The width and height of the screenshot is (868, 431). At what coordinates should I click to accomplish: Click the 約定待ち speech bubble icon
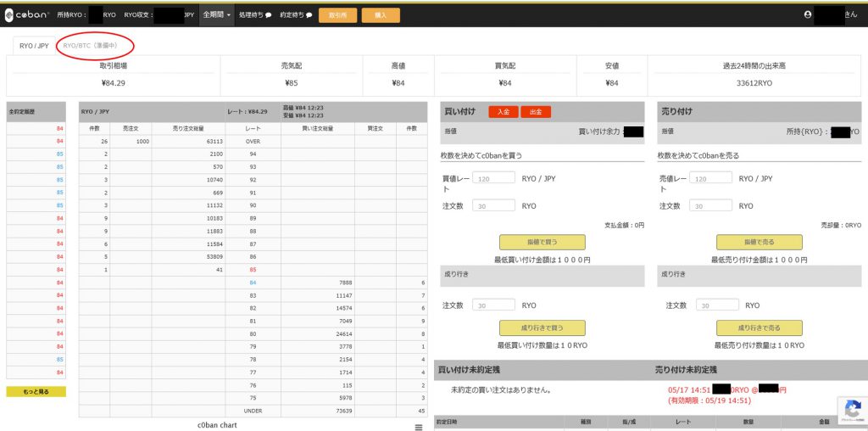[x=309, y=15]
